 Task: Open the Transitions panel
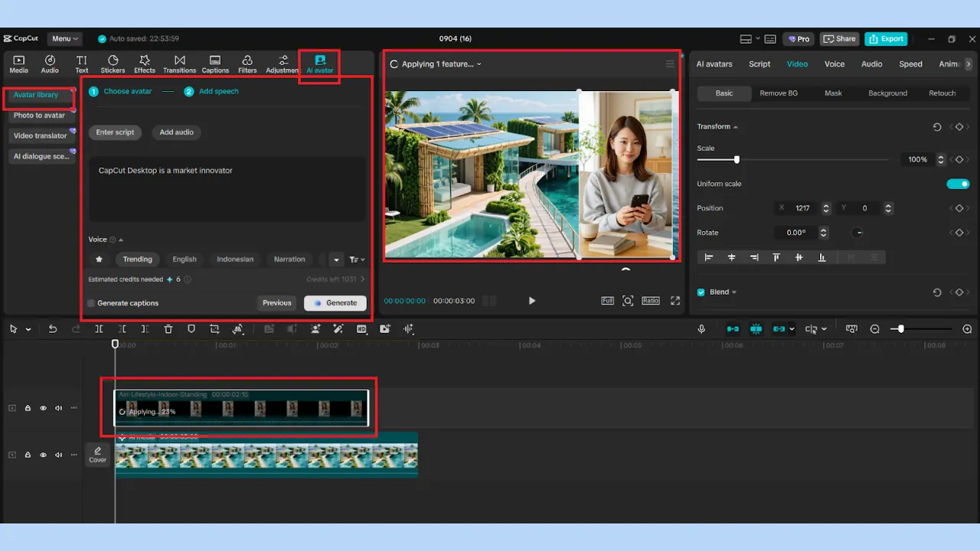(179, 64)
